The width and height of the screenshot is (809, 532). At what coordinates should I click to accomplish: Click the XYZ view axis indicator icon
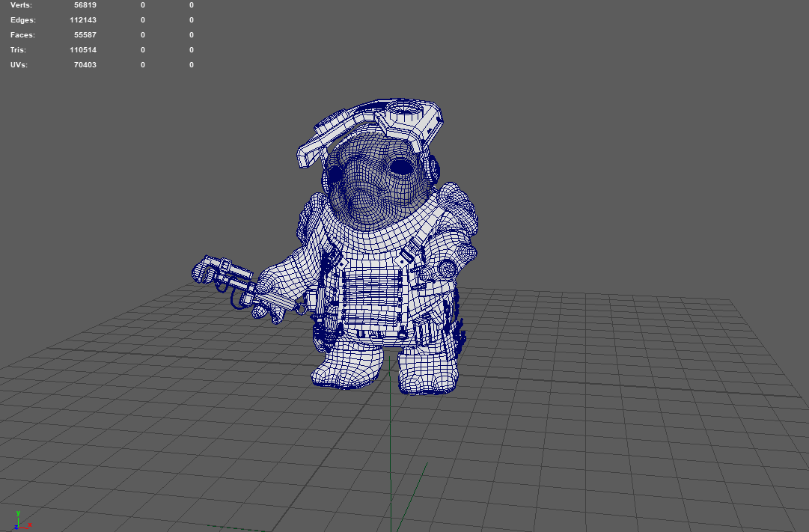(x=22, y=521)
